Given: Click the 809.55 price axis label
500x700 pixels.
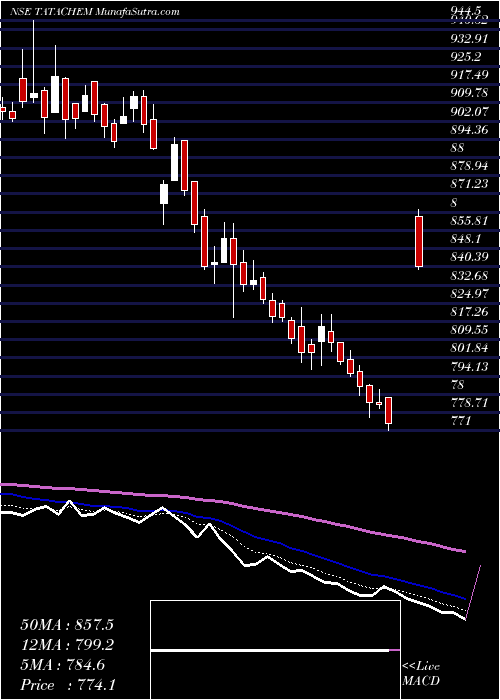Looking at the screenshot, I should [468, 330].
